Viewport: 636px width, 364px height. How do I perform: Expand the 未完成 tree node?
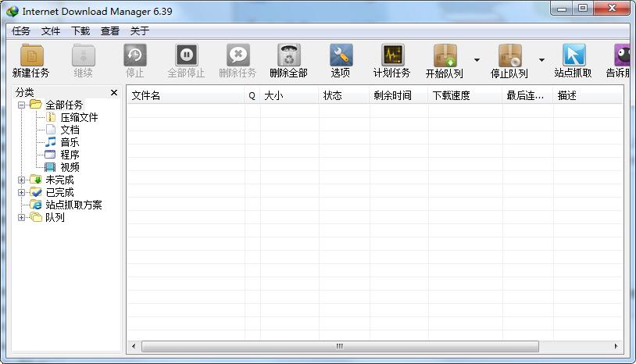[x=22, y=180]
